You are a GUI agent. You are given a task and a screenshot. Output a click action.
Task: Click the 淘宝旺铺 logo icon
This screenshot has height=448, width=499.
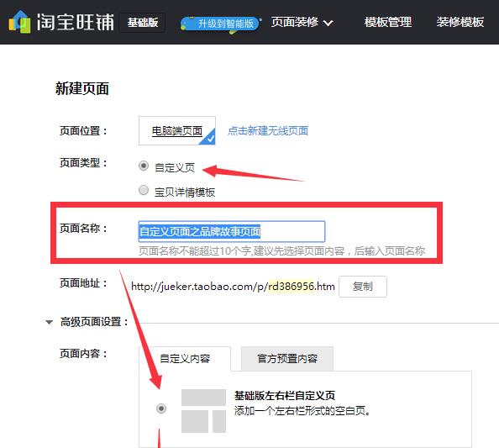coord(19,22)
